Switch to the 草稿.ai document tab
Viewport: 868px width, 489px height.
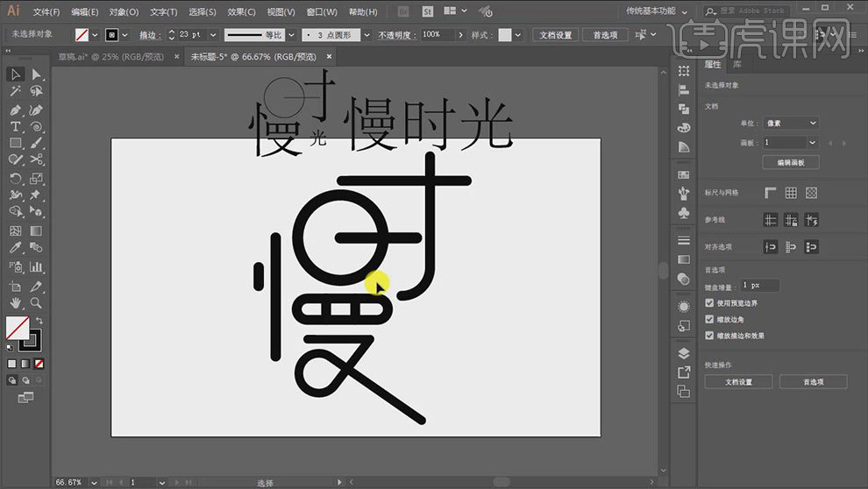click(110, 56)
